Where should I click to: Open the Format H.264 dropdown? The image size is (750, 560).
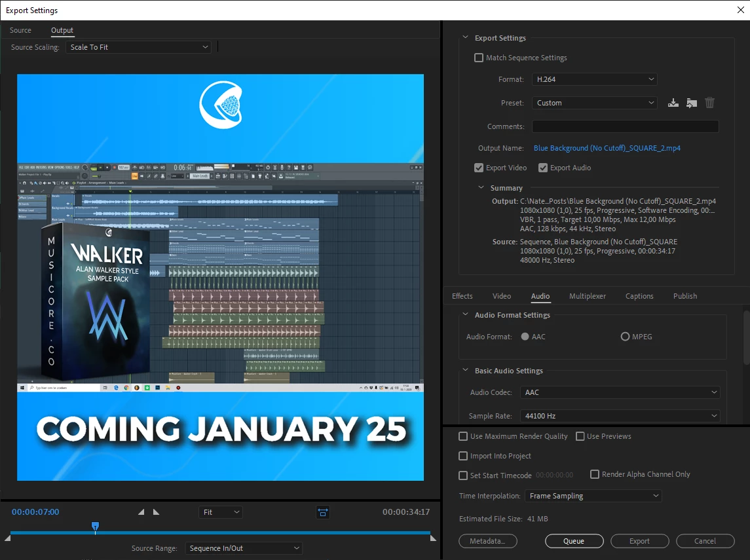coord(595,79)
